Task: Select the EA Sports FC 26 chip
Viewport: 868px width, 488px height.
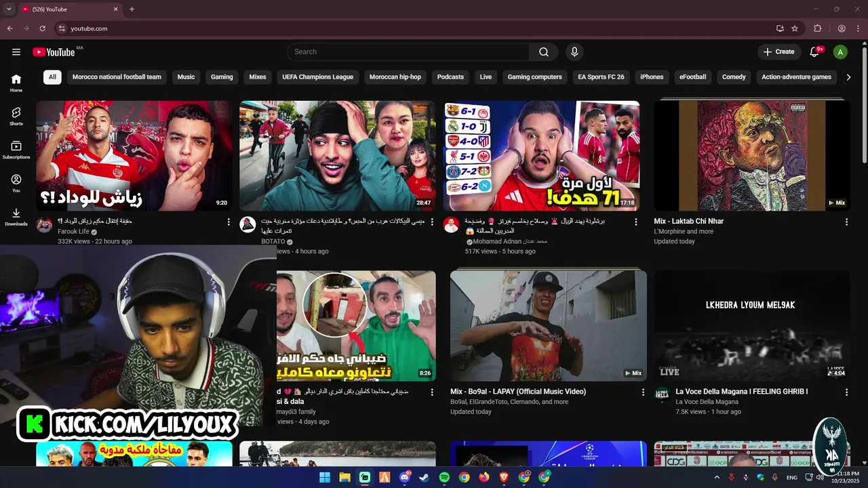Action: [x=601, y=77]
